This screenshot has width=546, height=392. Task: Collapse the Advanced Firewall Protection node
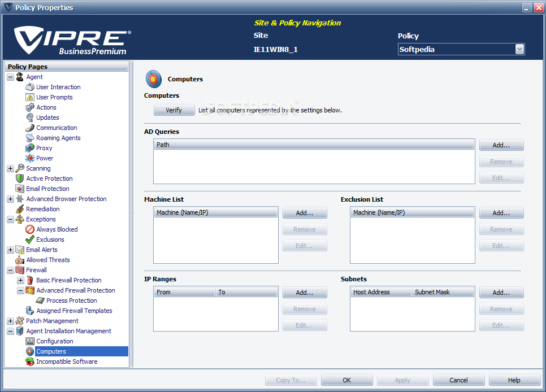click(20, 290)
